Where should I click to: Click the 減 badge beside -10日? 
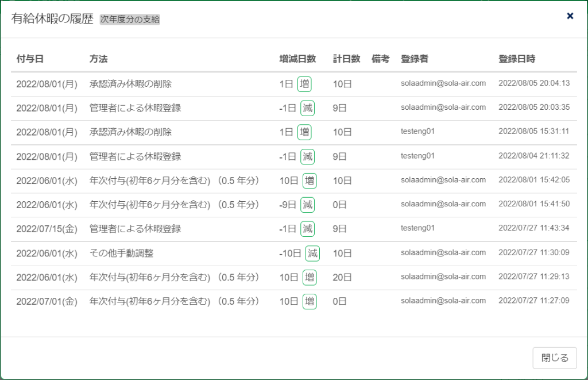[312, 253]
